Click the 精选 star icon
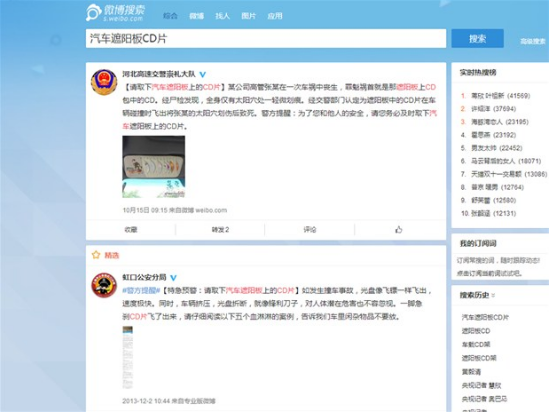The width and height of the screenshot is (560, 413). (96, 255)
